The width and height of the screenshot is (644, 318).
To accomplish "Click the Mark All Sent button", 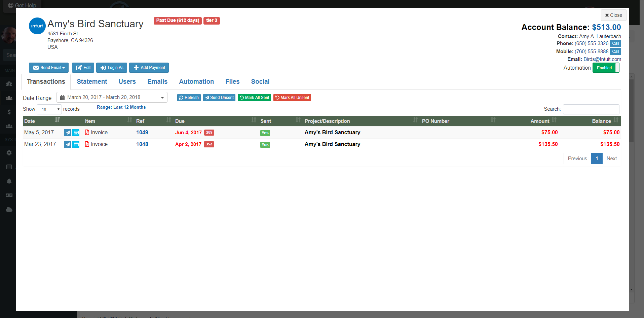I will [x=254, y=98].
